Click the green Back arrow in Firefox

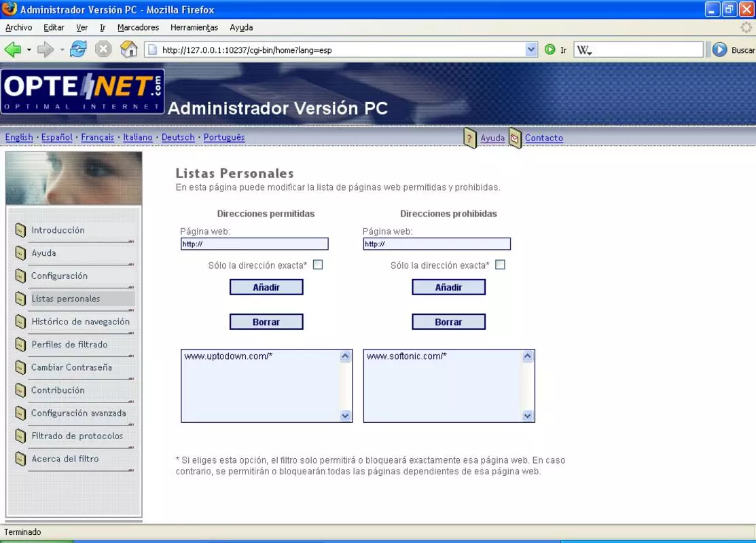pos(13,49)
